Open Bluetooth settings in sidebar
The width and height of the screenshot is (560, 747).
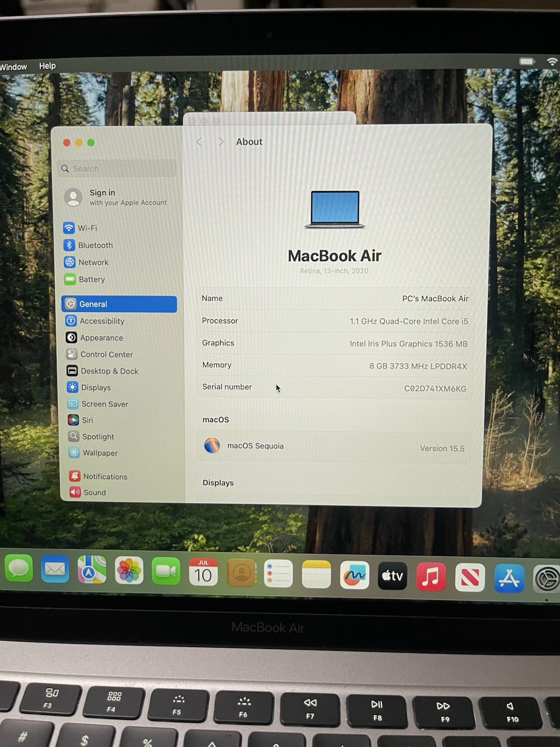coord(88,245)
